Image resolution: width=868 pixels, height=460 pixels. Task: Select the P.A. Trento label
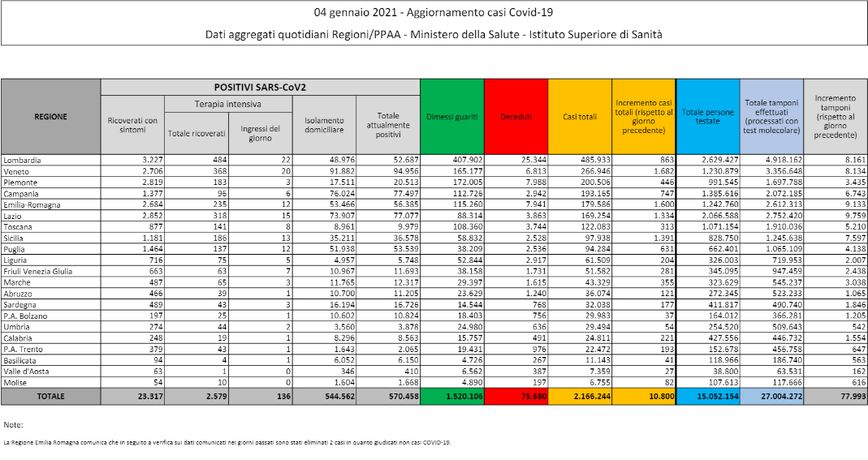tap(24, 349)
